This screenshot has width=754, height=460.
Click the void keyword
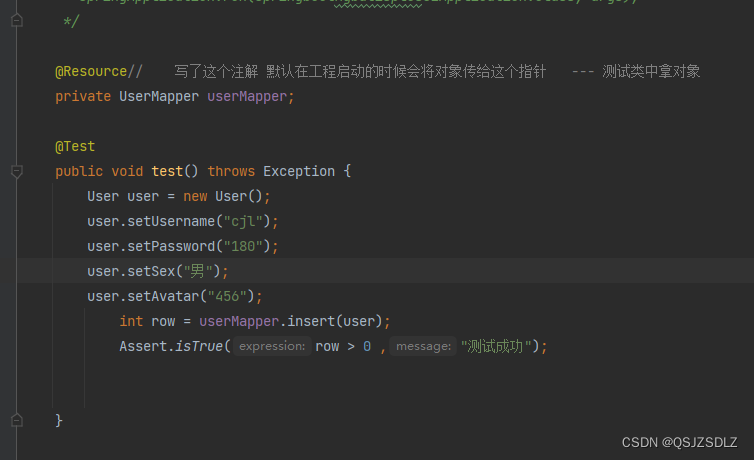tap(127, 171)
